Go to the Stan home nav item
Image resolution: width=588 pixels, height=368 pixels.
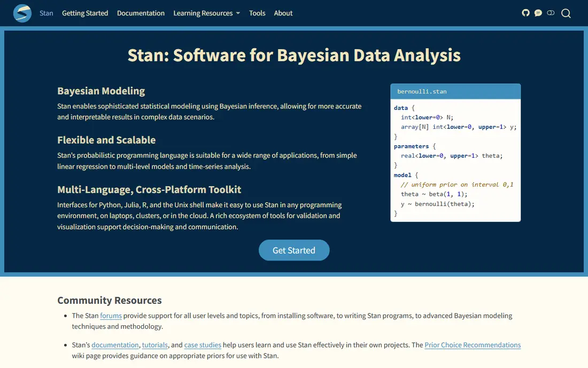[47, 13]
